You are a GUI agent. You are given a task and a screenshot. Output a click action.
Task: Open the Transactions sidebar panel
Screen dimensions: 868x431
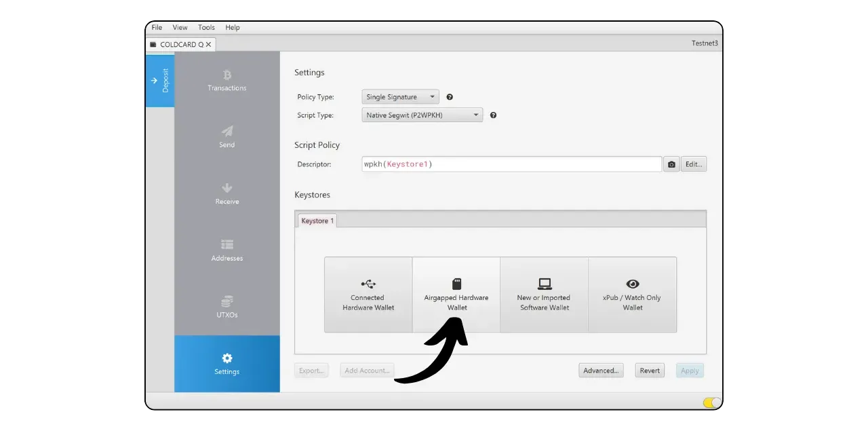[x=226, y=80]
